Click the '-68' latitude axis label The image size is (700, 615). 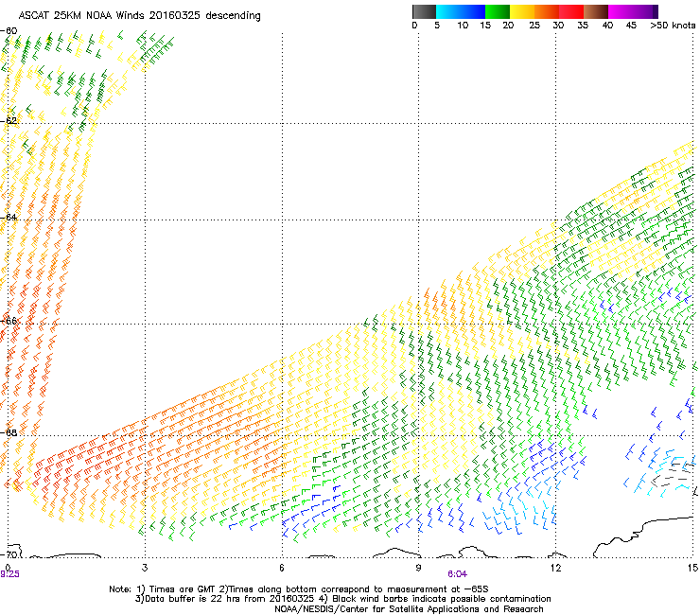pyautogui.click(x=9, y=432)
